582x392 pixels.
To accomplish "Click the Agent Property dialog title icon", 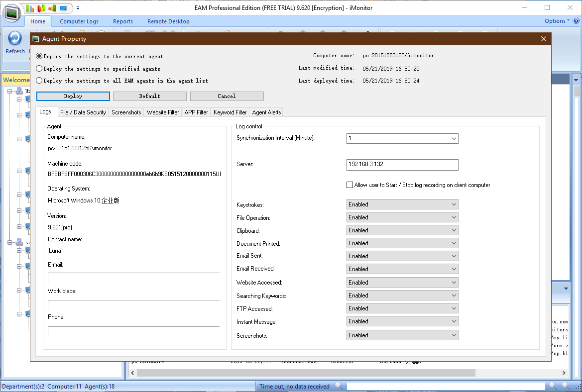I will (x=36, y=39).
